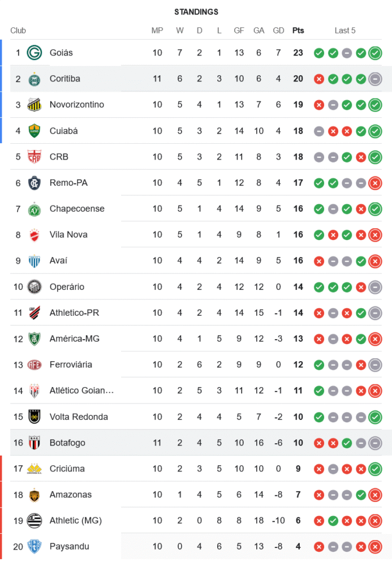Click the Novorizontino club crest
The image size is (392, 566).
click(x=35, y=105)
